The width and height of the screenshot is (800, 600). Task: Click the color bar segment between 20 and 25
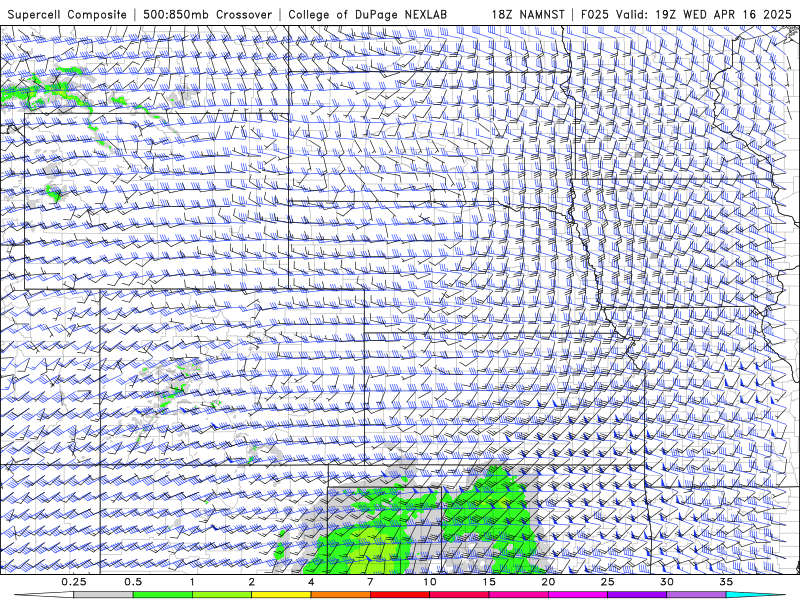click(x=578, y=595)
